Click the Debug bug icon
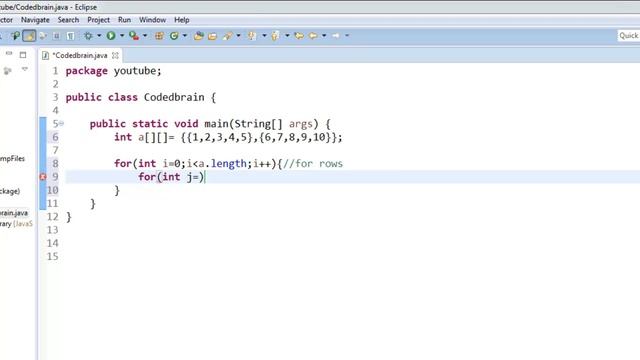The height and width of the screenshot is (360, 640). pyautogui.click(x=88, y=36)
